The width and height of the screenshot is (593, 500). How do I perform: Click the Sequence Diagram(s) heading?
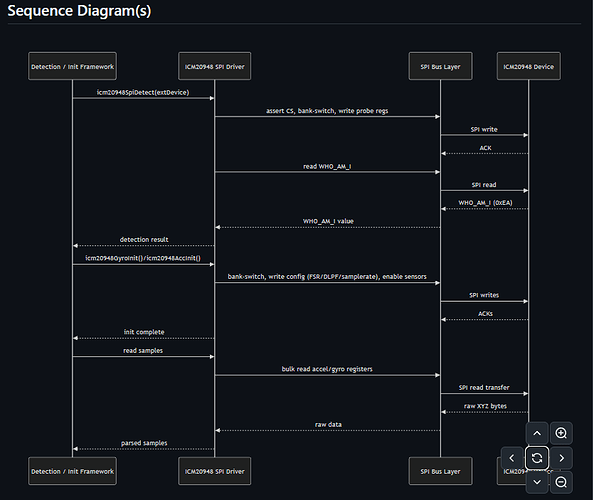pyautogui.click(x=79, y=11)
